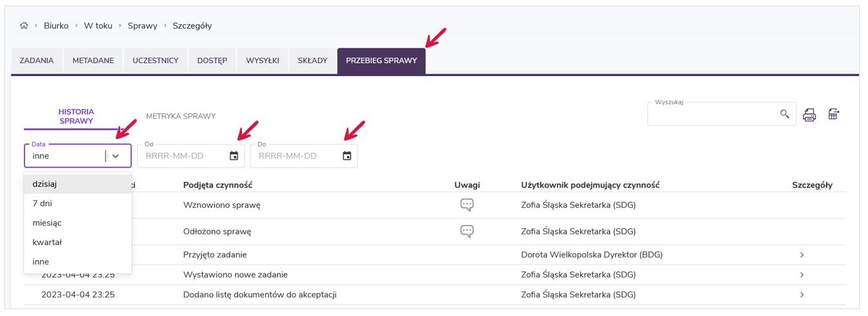Screen dimensions: 868x316
Task: Open the Do date calendar picker
Action: (x=347, y=155)
